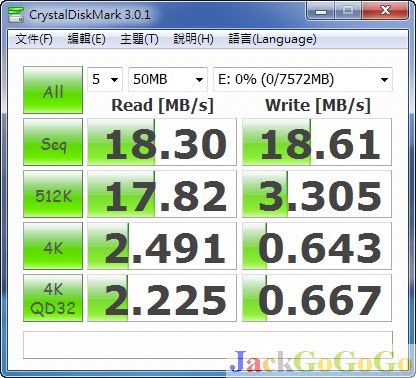Start the 4K QD32 test

click(53, 298)
